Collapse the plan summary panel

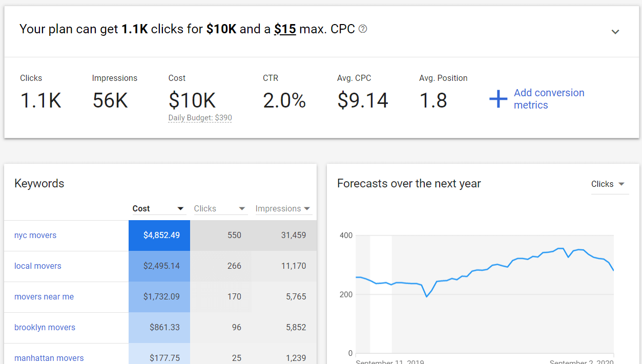coord(615,31)
